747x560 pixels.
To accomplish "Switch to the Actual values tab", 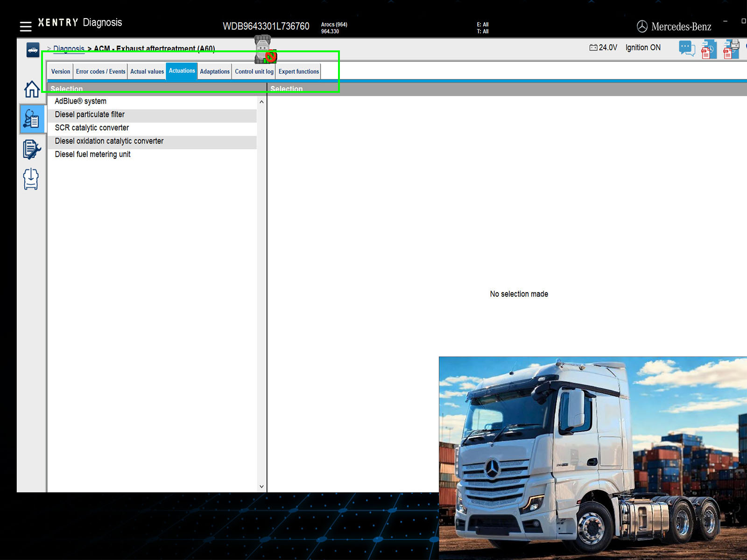I will (147, 72).
